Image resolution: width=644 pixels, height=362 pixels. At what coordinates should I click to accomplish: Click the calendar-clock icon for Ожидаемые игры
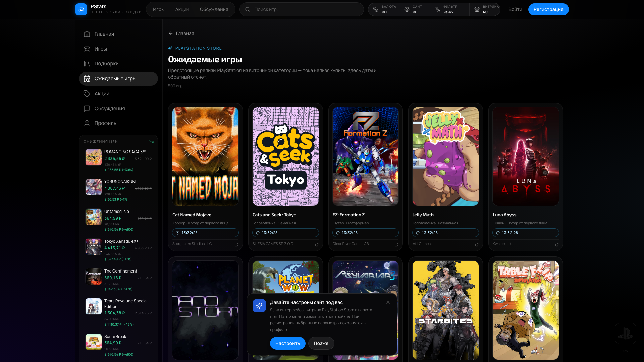(87, 79)
